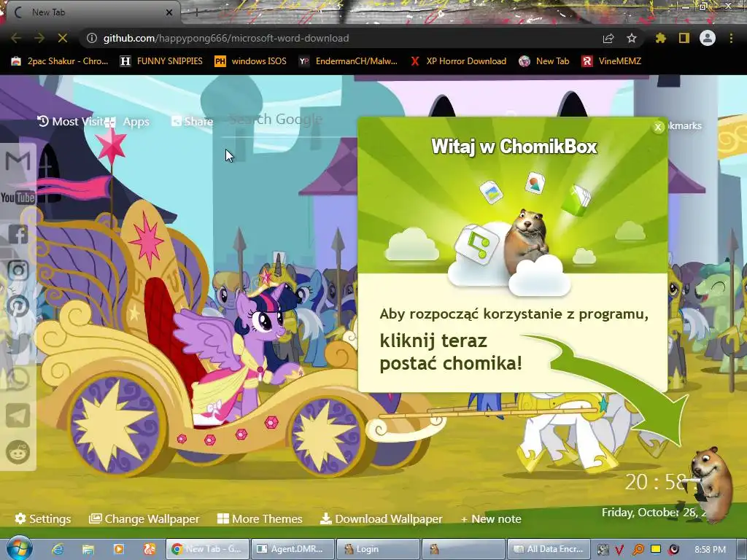Open the FUNNY SNIPPIES bookmark

click(161, 61)
